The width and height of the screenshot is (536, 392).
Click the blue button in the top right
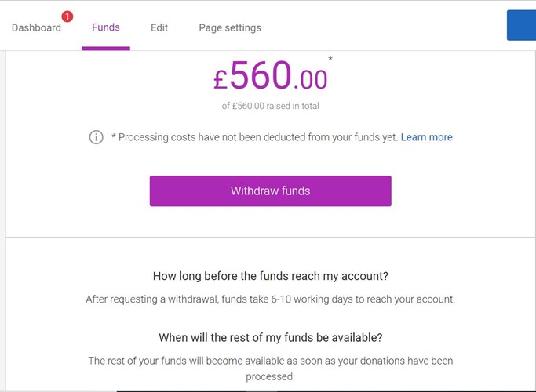pyautogui.click(x=521, y=25)
